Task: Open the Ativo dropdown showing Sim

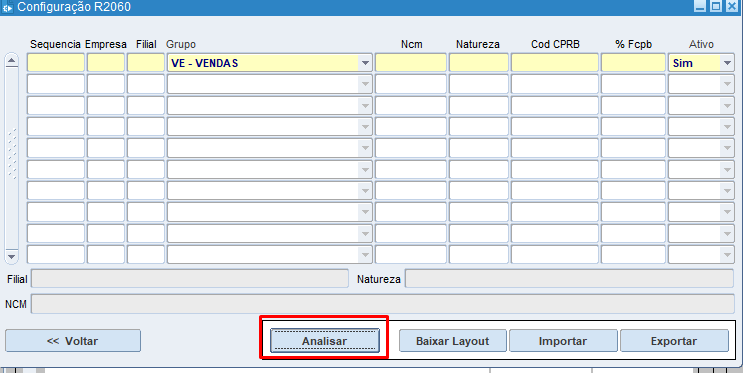Action: pos(727,63)
